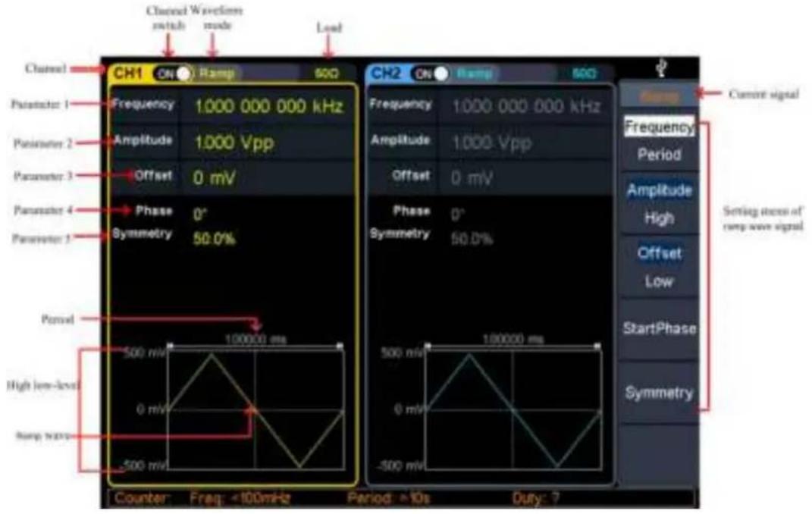Screen dimensions: 812x514
Task: Click CH1 50Ω load indicator
Action: 327,74
